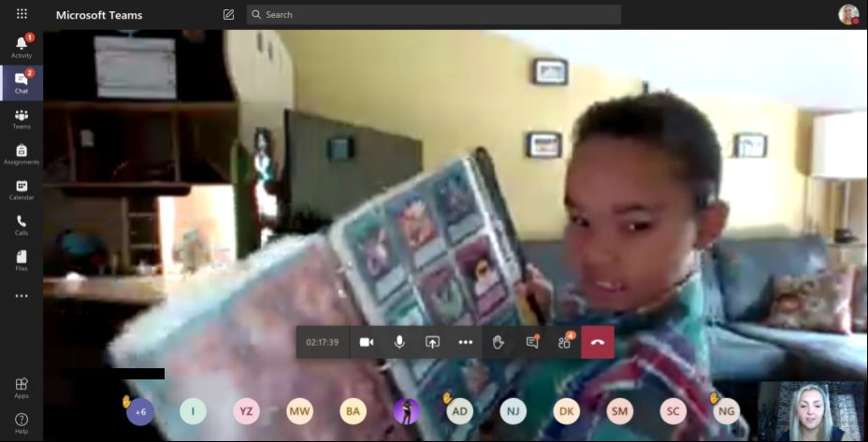Open the app launcher waffle icon

tap(22, 14)
